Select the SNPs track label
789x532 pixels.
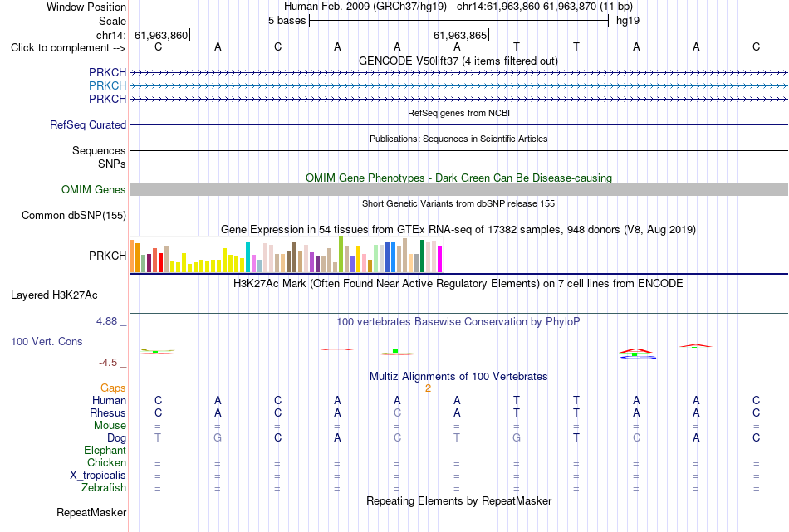point(112,164)
